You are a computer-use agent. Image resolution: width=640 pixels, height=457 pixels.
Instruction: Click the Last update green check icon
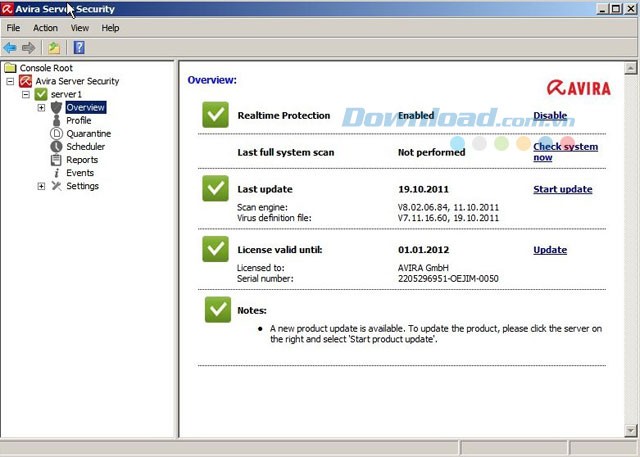(x=215, y=188)
